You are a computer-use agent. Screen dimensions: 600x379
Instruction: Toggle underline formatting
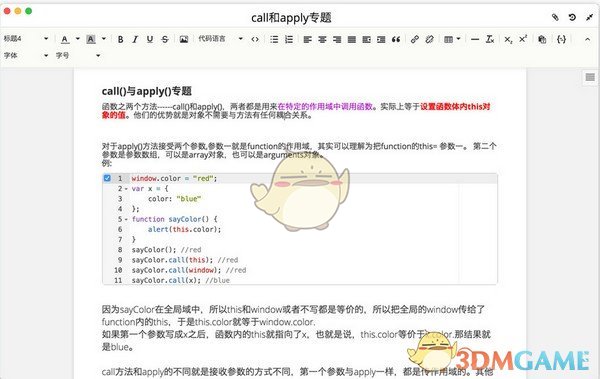[150, 39]
